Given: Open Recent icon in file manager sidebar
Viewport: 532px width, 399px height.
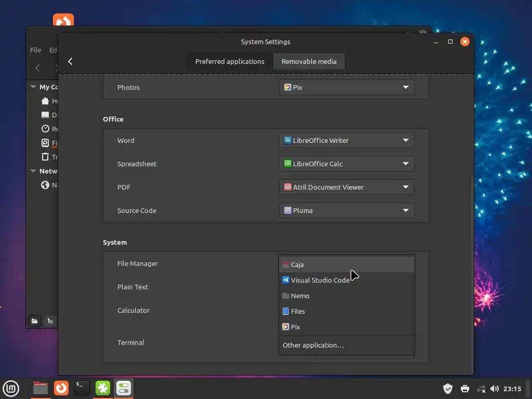Looking at the screenshot, I should click(x=45, y=129).
